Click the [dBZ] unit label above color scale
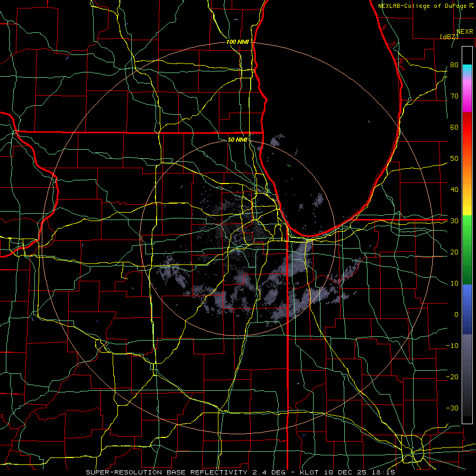 tap(449, 36)
